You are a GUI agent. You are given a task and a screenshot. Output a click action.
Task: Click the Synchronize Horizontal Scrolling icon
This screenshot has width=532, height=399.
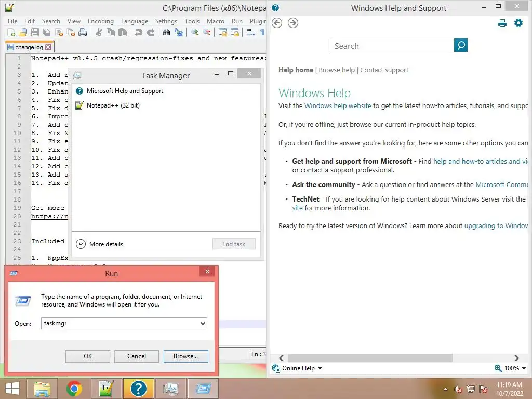point(234,33)
